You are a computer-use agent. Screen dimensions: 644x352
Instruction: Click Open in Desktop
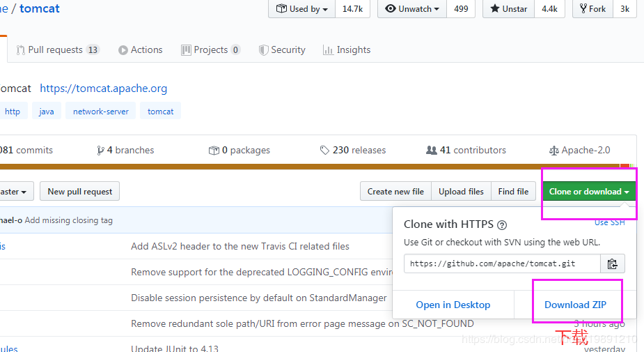pos(453,305)
